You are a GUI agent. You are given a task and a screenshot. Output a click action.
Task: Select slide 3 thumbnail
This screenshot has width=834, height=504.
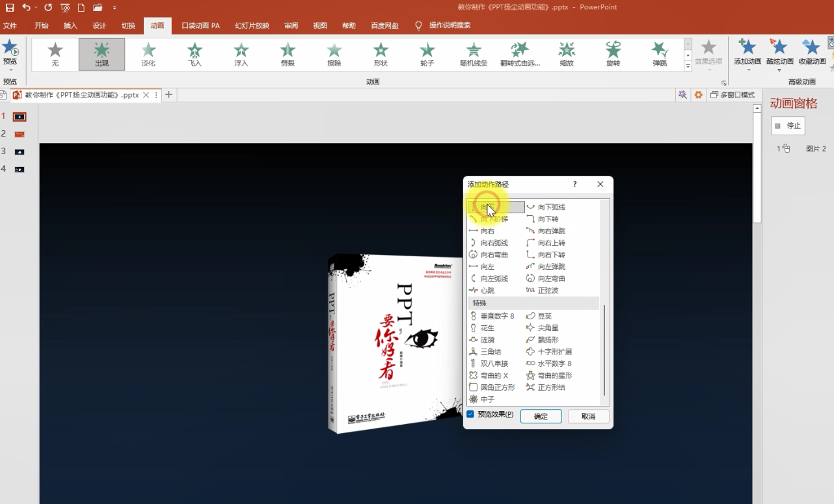(x=20, y=152)
